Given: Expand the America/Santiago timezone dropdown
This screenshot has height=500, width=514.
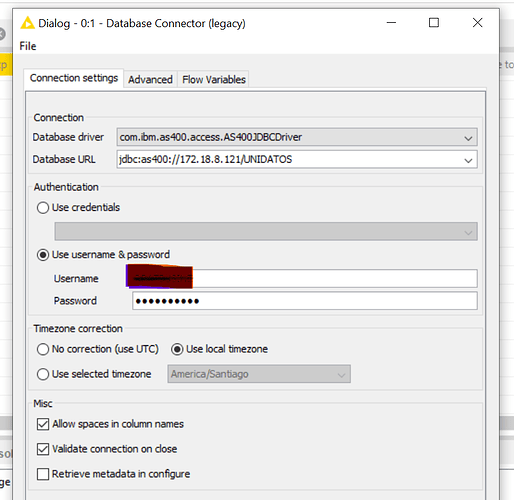Looking at the screenshot, I should click(341, 374).
